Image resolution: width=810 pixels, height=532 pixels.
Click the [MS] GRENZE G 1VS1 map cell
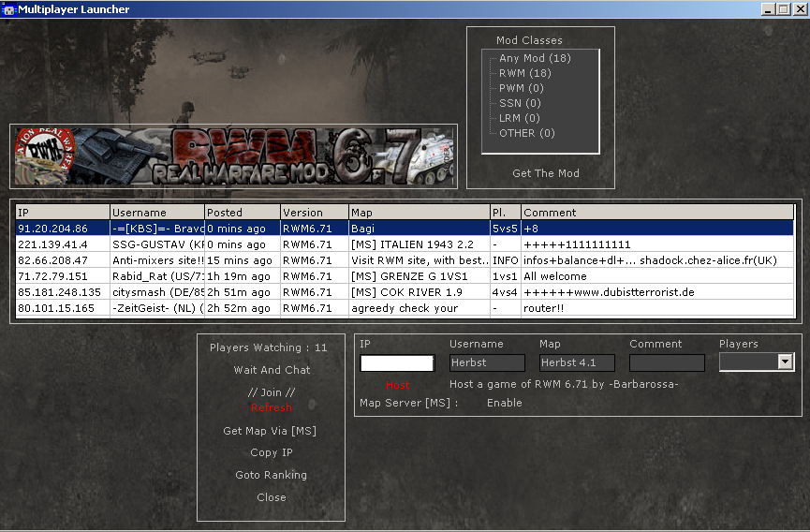tap(420, 276)
